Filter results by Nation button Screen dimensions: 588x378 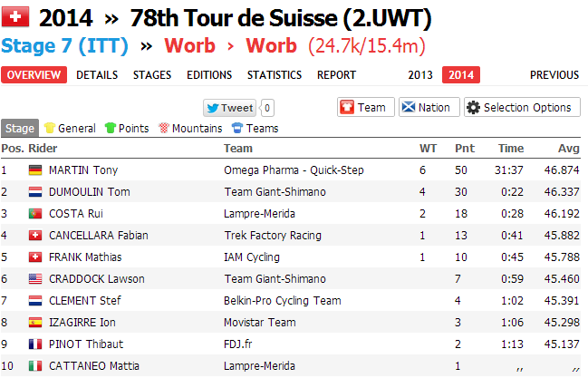[x=426, y=107]
